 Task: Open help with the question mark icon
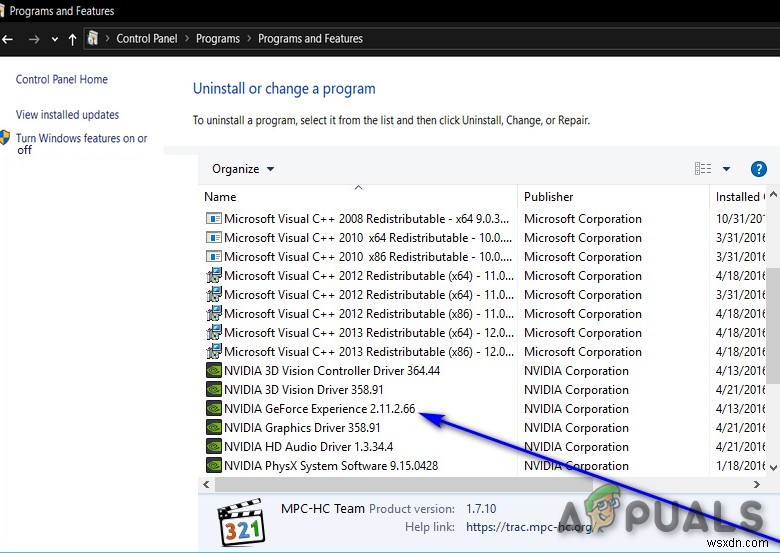758,169
